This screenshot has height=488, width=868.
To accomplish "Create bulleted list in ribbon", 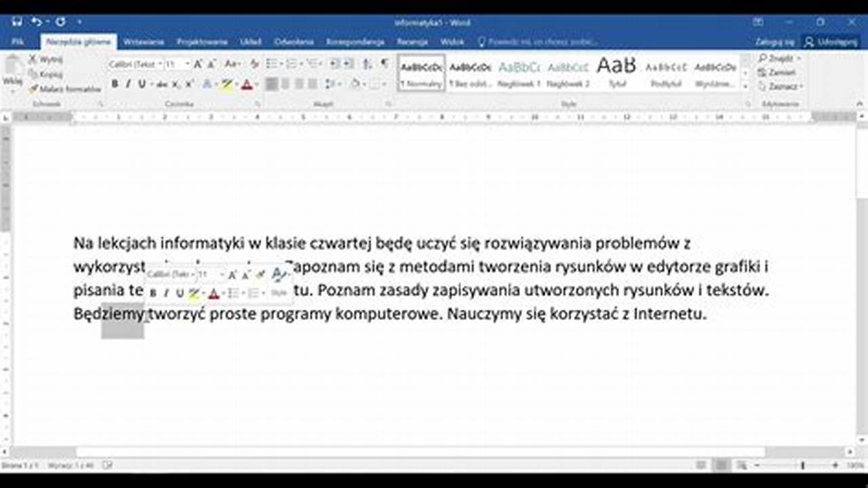I will pos(273,64).
